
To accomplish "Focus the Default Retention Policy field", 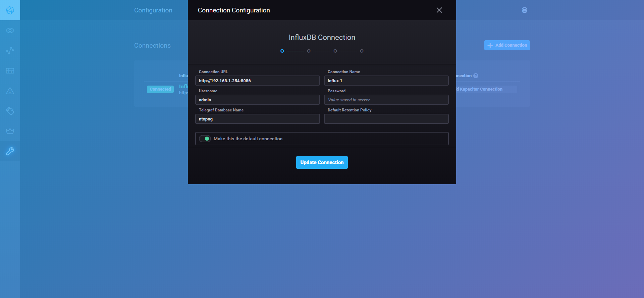I will 386,119.
